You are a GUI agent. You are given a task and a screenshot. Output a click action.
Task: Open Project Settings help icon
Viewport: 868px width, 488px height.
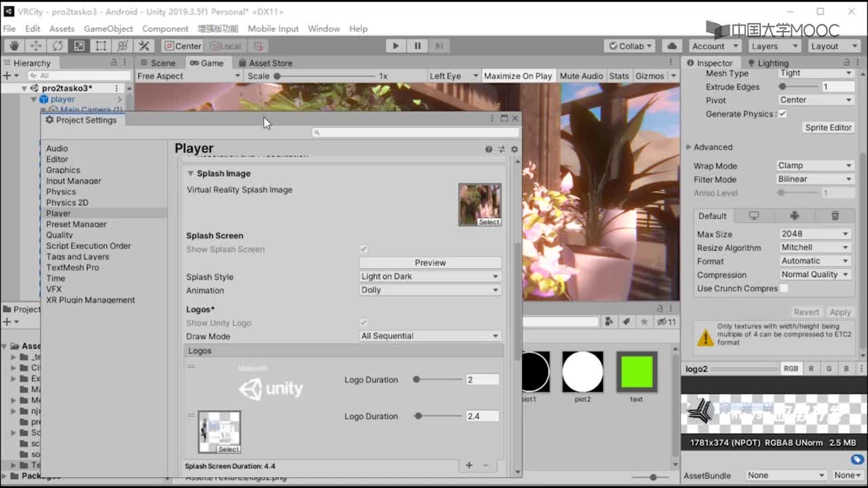[488, 149]
